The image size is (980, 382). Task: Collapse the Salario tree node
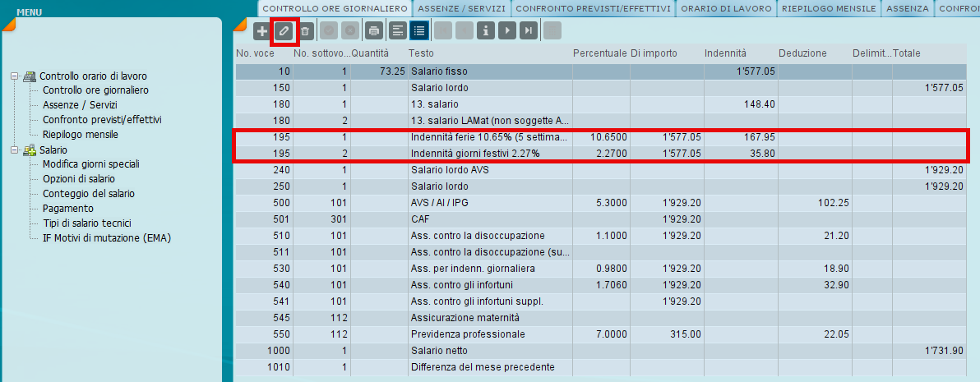click(x=14, y=150)
